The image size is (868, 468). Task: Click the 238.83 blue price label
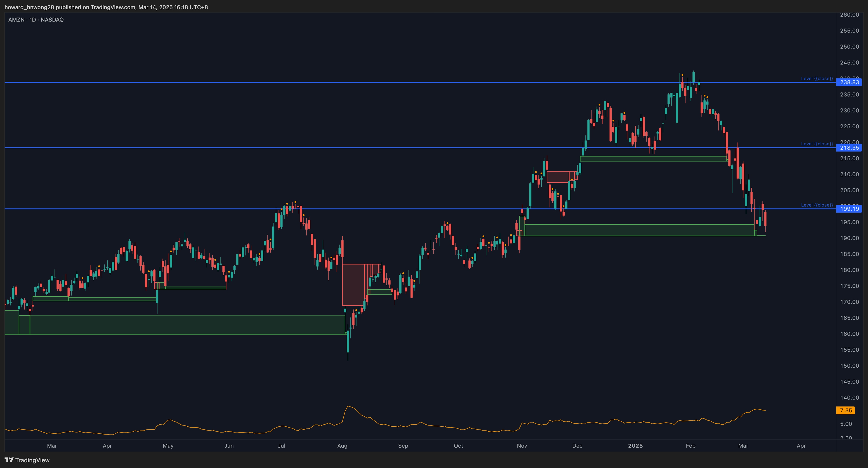point(849,82)
